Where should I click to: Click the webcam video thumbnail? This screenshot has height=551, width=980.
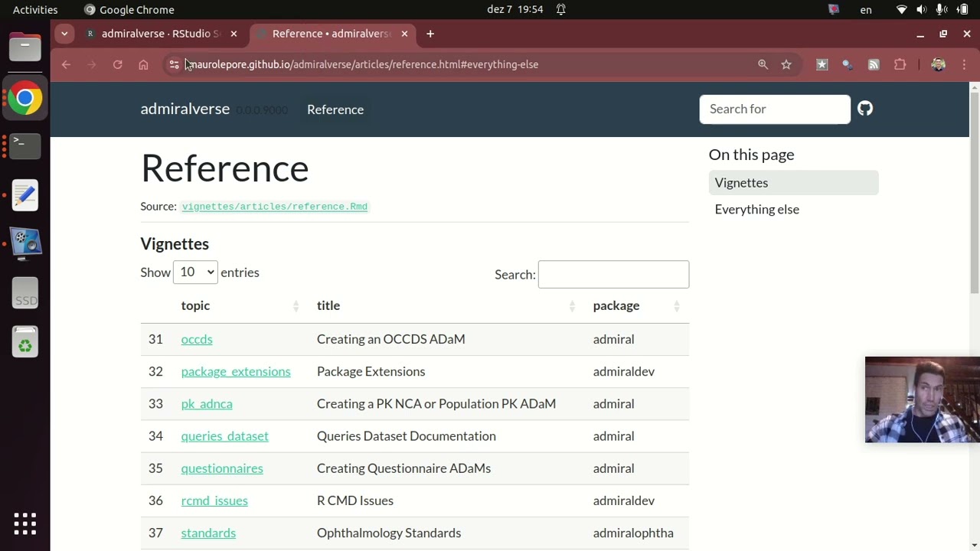[923, 399]
